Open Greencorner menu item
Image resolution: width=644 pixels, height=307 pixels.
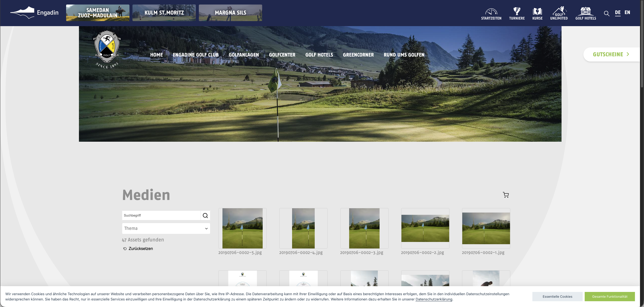click(x=358, y=55)
